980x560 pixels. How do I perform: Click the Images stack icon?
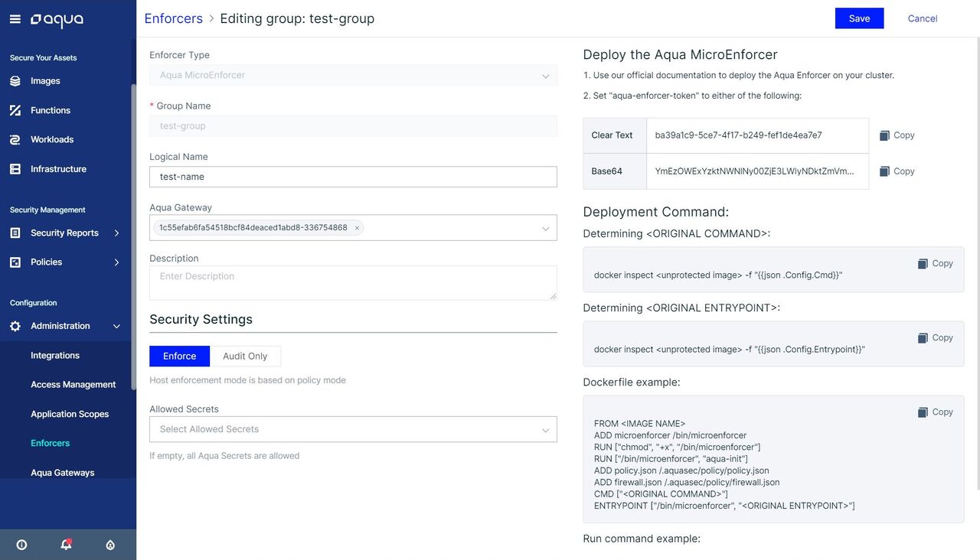click(15, 81)
